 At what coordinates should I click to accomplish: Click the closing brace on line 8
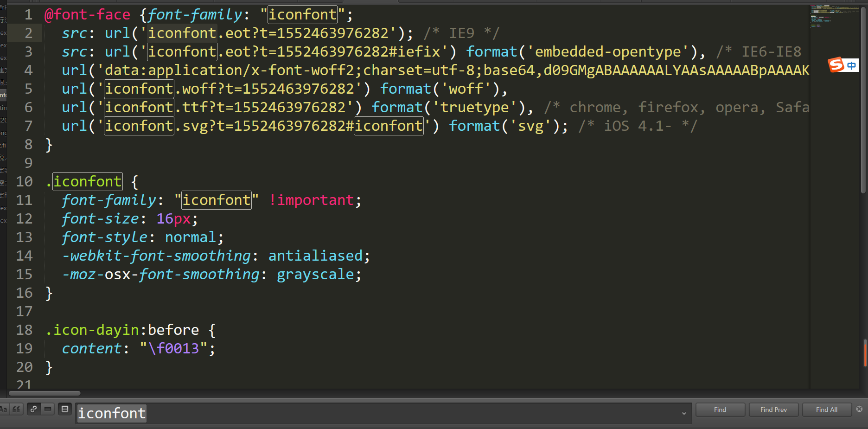pos(49,145)
